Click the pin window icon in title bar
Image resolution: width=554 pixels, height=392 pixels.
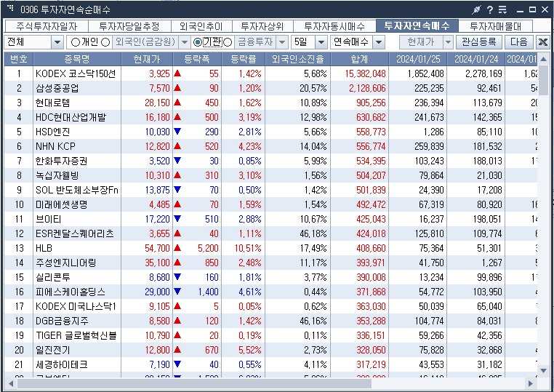477,10
